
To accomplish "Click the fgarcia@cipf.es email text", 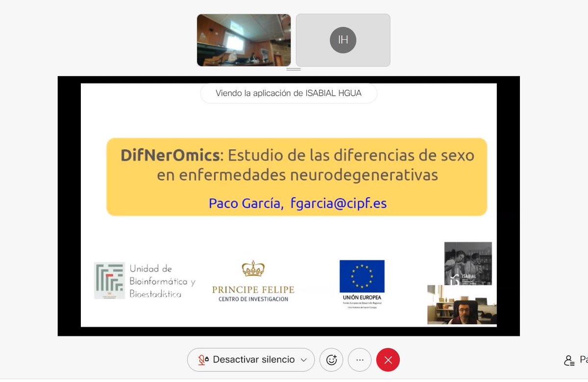I will 339,203.
